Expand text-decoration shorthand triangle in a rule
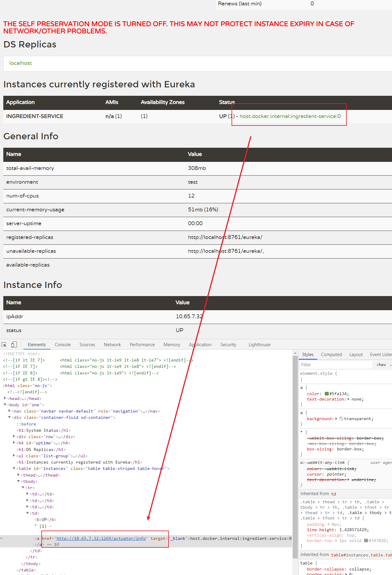This screenshot has height=575, width=392. click(349, 399)
